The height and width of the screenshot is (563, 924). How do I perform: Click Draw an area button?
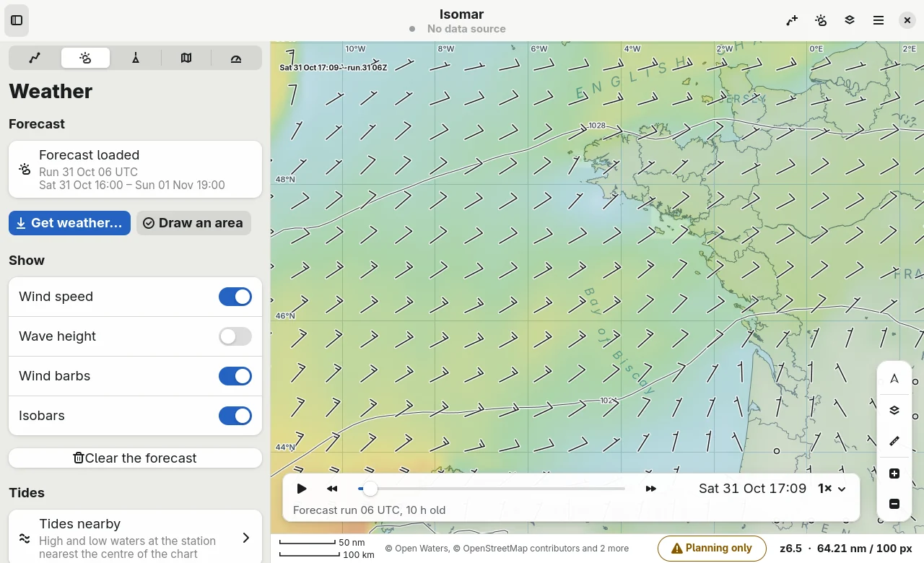pos(193,223)
